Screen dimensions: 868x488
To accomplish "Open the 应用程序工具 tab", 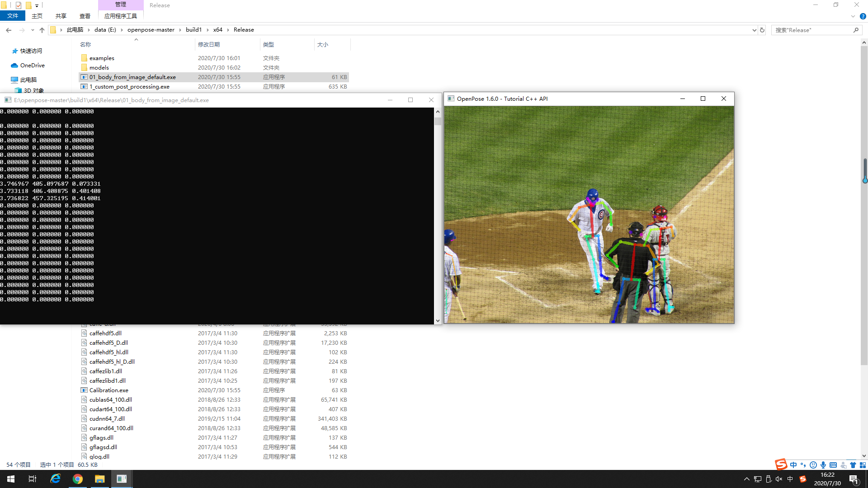I will [120, 15].
